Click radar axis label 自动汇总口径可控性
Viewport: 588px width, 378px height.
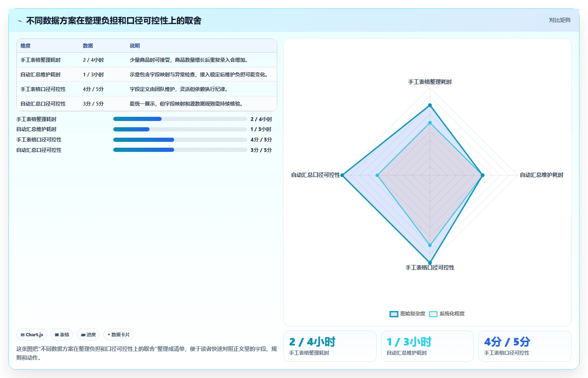click(x=315, y=175)
